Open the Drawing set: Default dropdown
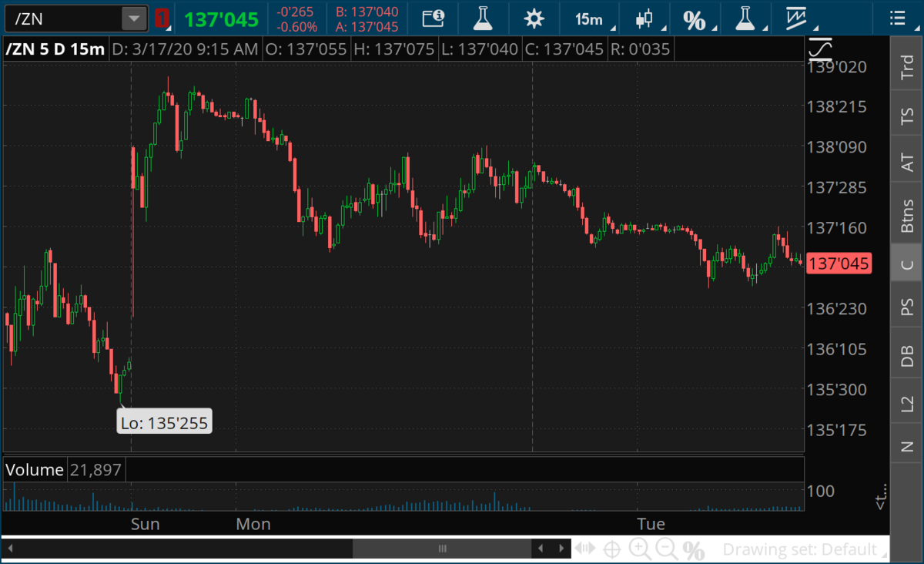The image size is (924, 564). pos(805,549)
